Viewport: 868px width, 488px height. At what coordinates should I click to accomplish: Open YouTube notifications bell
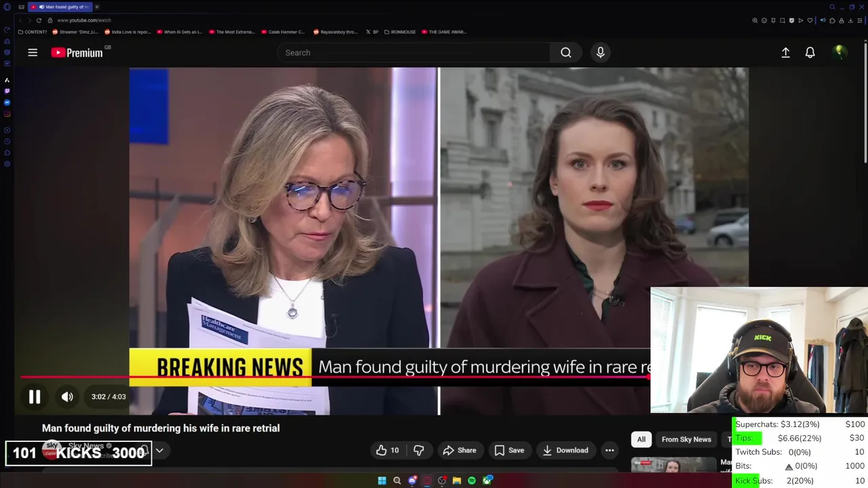click(810, 52)
